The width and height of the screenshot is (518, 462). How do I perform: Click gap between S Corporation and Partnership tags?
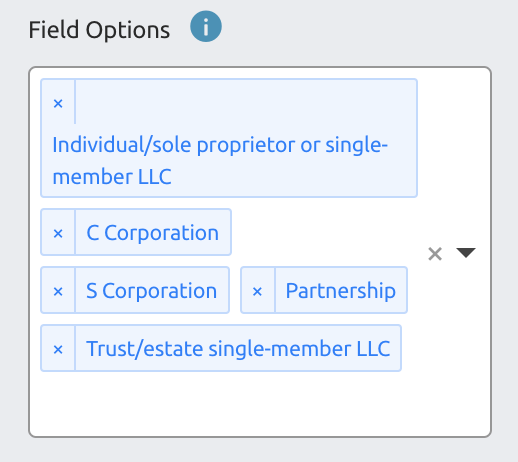coord(235,290)
